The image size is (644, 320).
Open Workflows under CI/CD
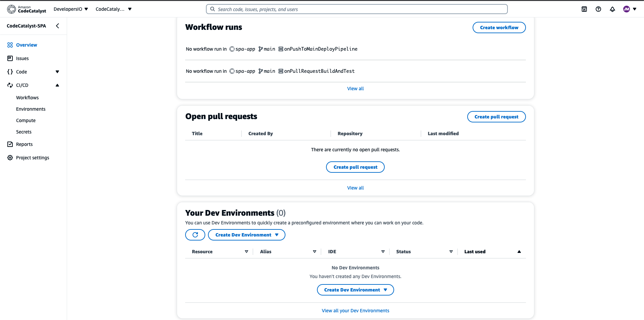click(x=28, y=98)
